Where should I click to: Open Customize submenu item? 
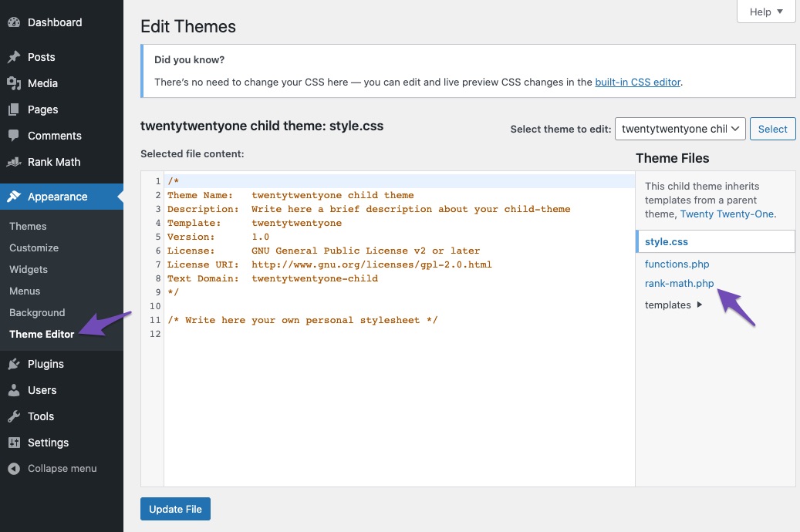34,248
